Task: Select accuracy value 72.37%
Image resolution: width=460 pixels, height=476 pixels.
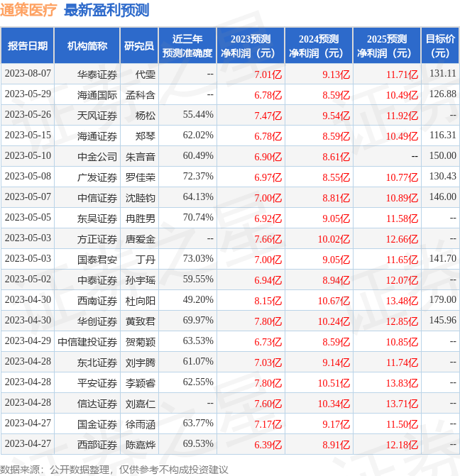Action: (x=198, y=177)
